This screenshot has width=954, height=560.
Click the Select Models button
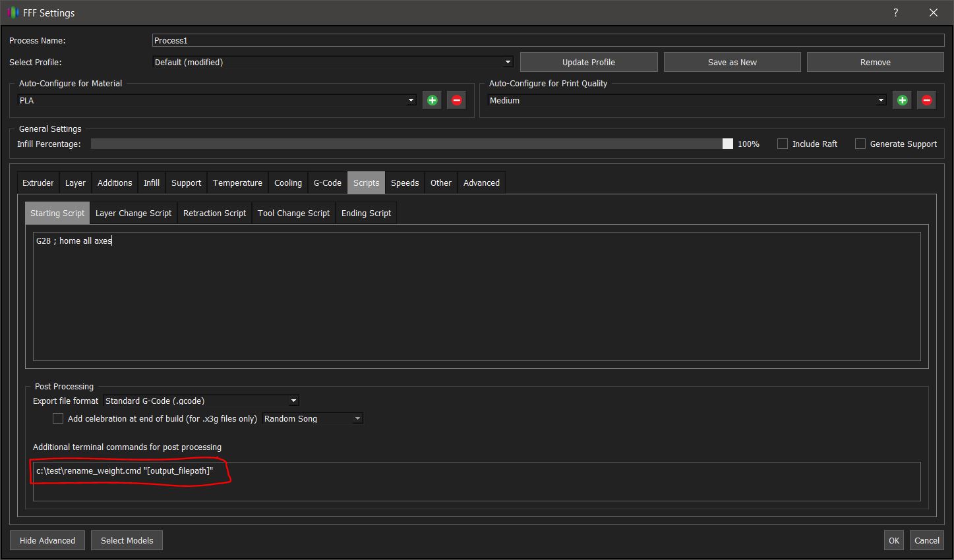[x=127, y=540]
